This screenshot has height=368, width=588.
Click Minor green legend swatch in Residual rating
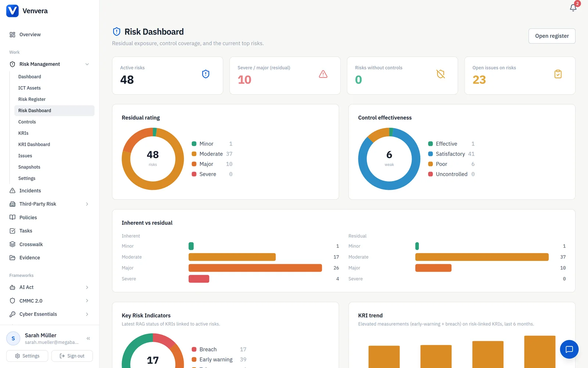pos(194,144)
